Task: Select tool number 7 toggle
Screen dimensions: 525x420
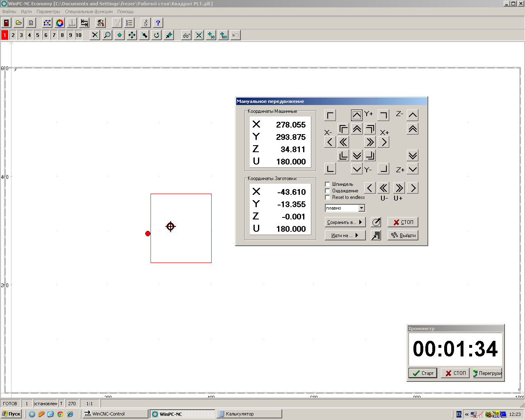Action: pos(54,35)
